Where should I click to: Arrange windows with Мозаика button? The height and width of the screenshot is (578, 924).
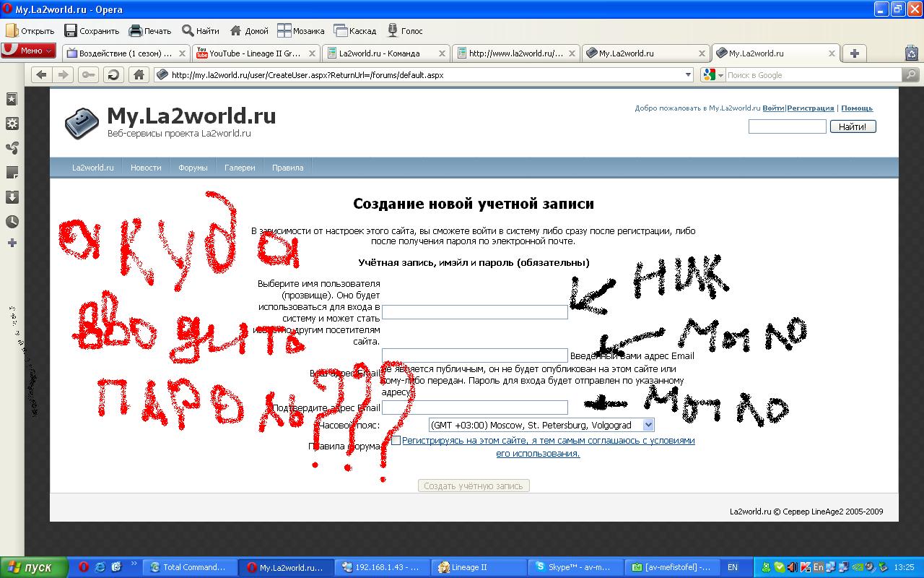point(301,30)
